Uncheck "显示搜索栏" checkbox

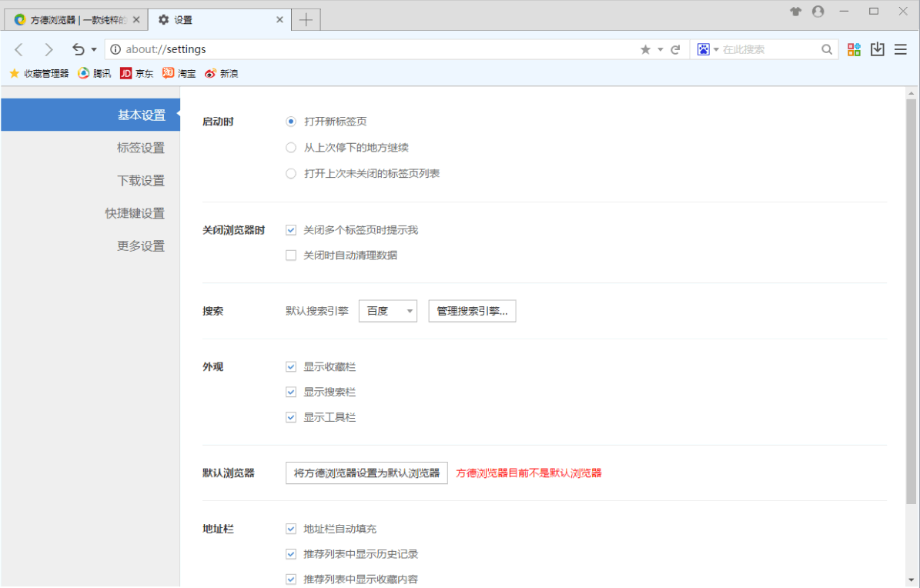pyautogui.click(x=291, y=393)
